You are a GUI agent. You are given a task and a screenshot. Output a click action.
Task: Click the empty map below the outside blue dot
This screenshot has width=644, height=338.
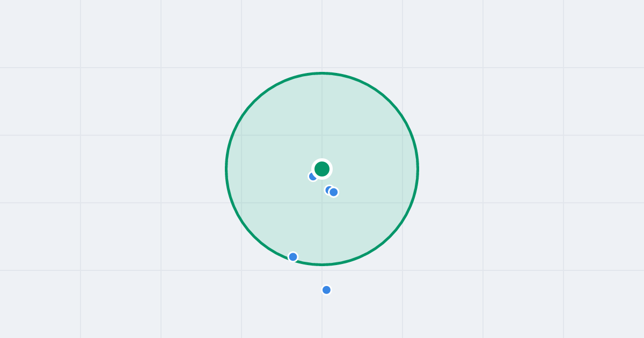click(326, 317)
